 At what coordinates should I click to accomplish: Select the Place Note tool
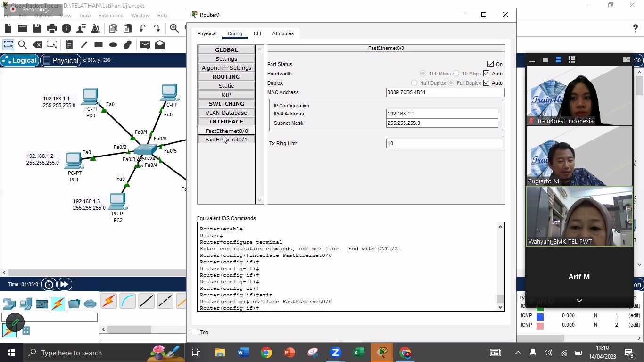click(x=69, y=45)
